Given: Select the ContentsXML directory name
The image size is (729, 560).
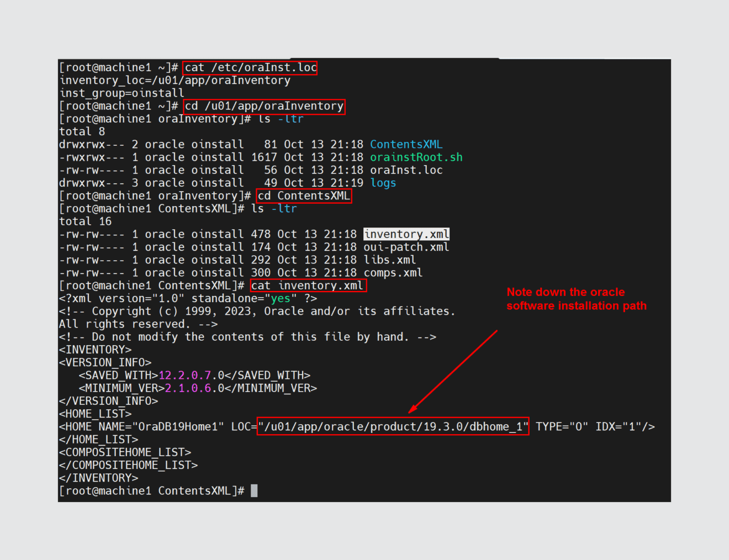Looking at the screenshot, I should pos(406,144).
